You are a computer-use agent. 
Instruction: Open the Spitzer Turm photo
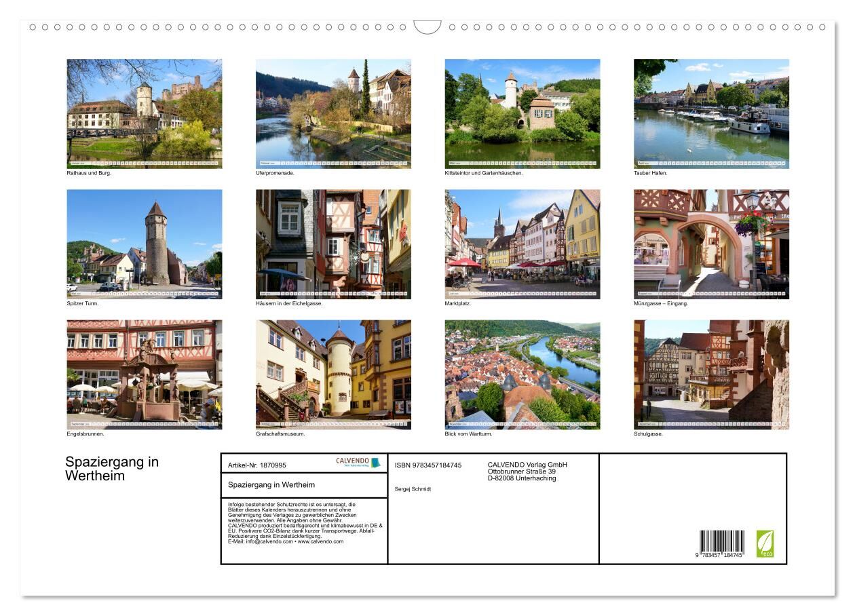point(144,244)
